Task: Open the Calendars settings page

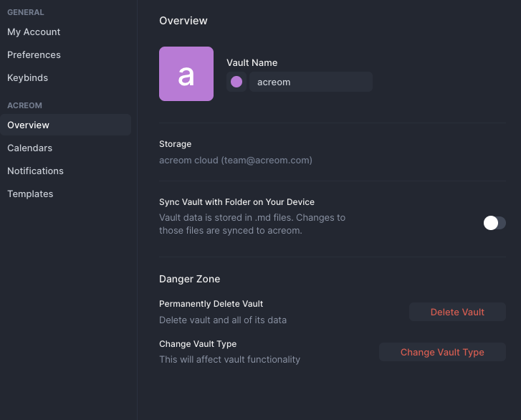Action: 29,148
